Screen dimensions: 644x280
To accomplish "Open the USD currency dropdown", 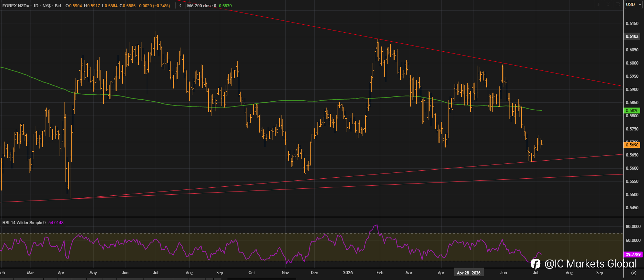I will tap(633, 5).
